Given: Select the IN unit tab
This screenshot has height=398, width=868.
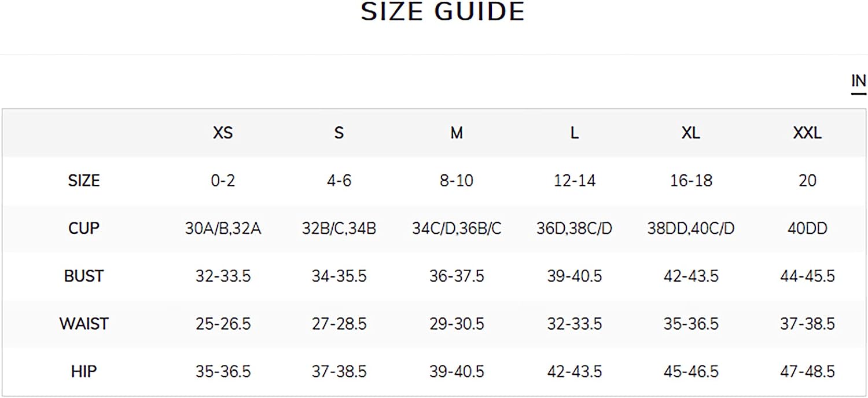Looking at the screenshot, I should 858,82.
